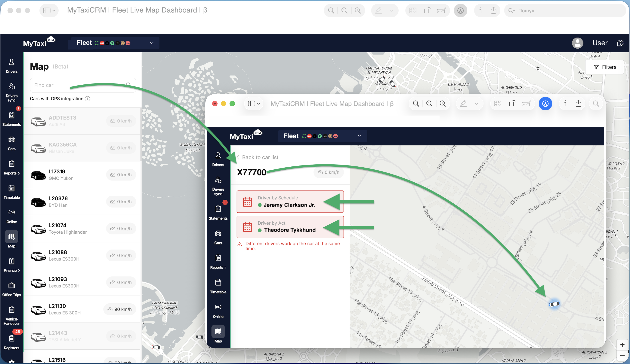
Task: Open Cars in inner window sidebar
Action: coord(218,237)
